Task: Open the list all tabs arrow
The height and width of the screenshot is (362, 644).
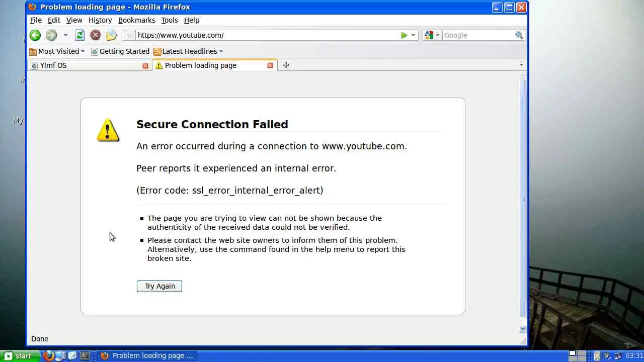Action: tap(521, 65)
